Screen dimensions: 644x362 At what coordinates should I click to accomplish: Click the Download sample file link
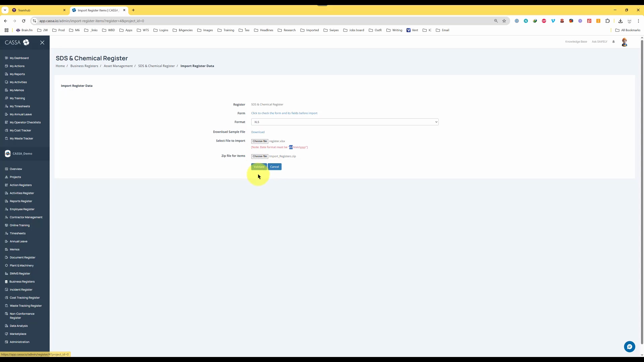coord(258,132)
